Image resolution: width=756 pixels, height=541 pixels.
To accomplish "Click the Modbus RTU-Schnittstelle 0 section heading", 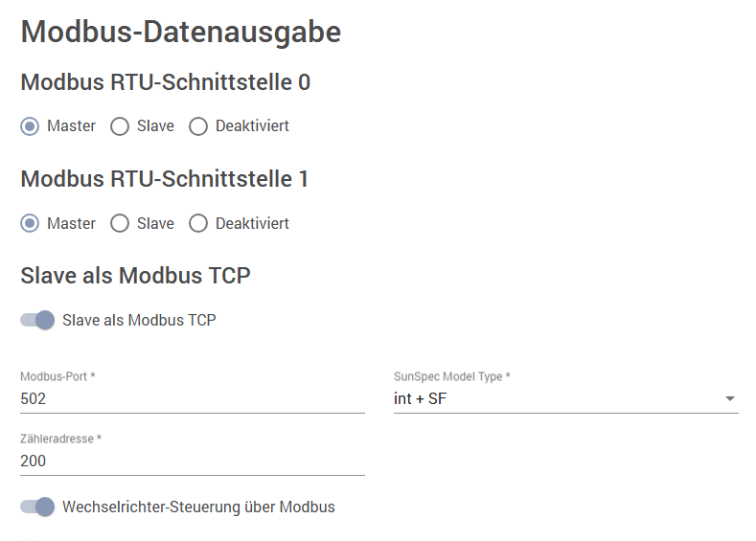I will click(165, 82).
